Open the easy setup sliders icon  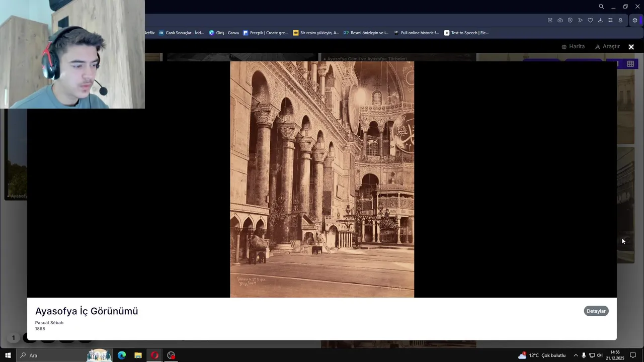(x=610, y=20)
